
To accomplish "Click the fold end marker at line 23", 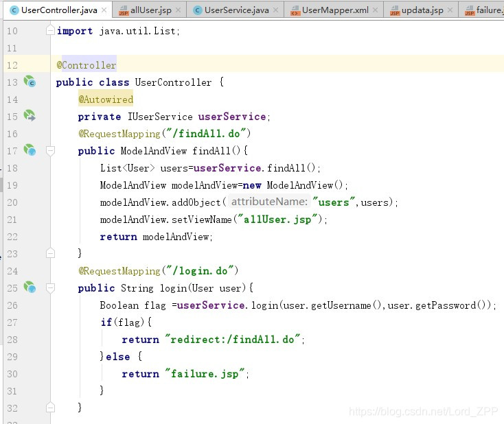I will [50, 253].
